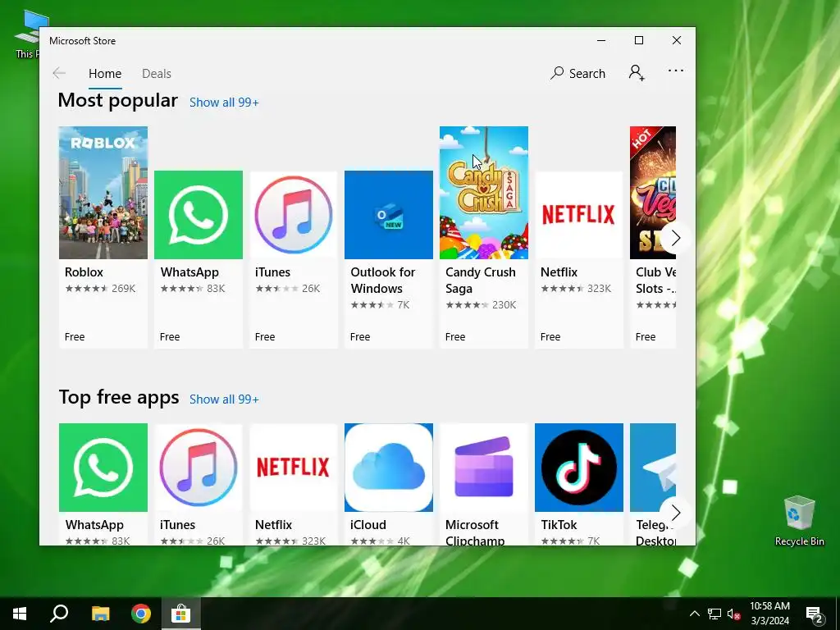Show hidden system tray icons

pos(694,614)
